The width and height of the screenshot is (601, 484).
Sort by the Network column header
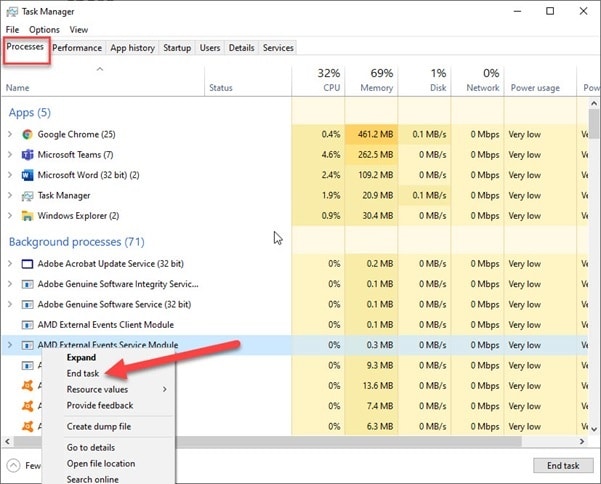(477, 81)
